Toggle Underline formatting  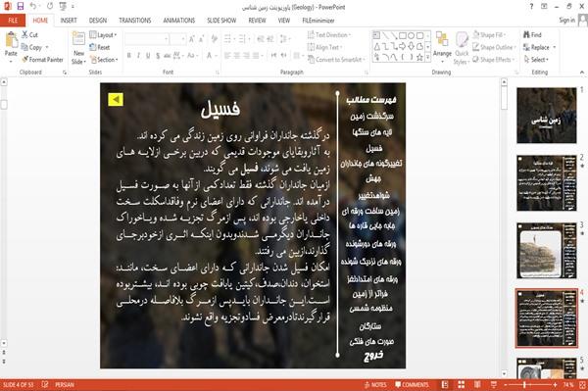click(148, 56)
